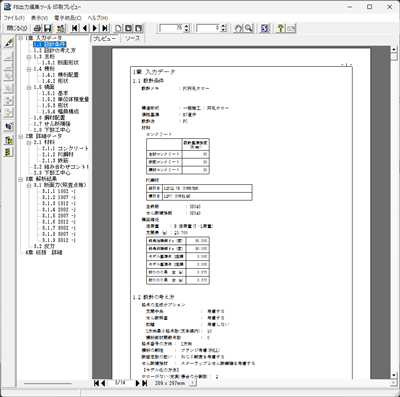The height and width of the screenshot is (397, 400).
Task: Click the third page layout icon
Action: 139,28
